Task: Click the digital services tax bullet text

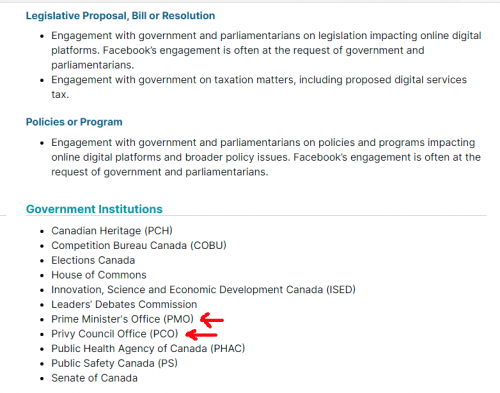Action: 259,87
